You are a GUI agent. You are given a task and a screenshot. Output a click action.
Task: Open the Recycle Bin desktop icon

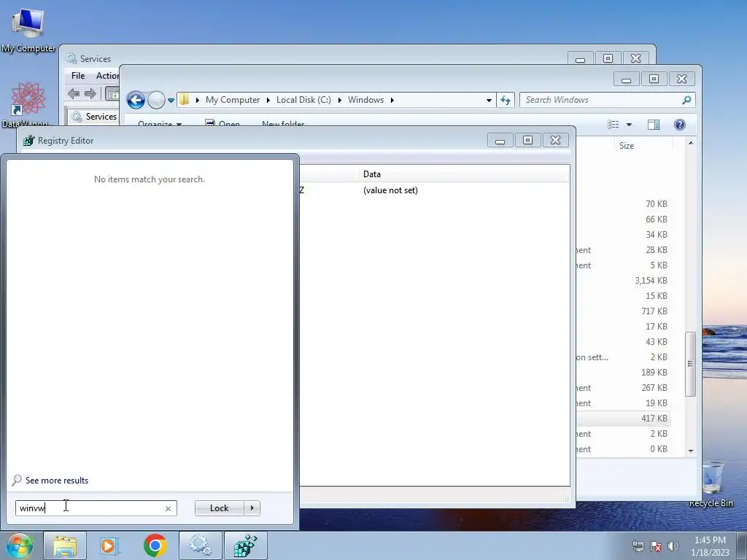click(x=711, y=484)
